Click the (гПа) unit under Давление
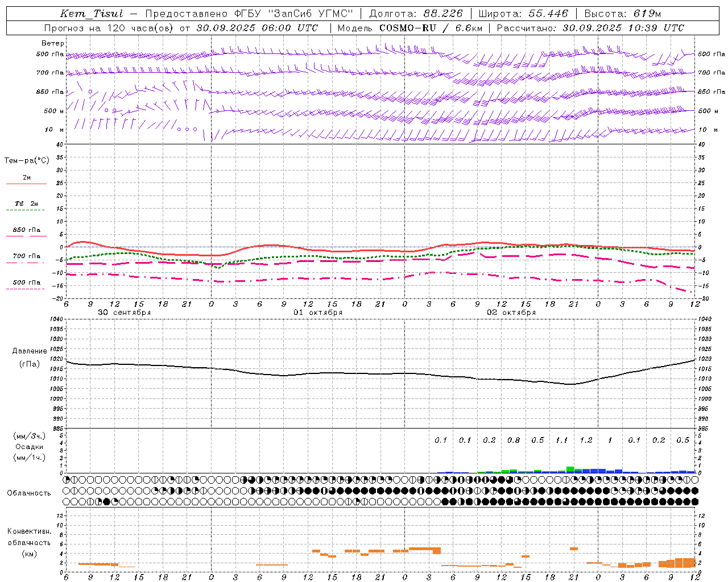Viewport: 728px width, 582px height. point(30,364)
